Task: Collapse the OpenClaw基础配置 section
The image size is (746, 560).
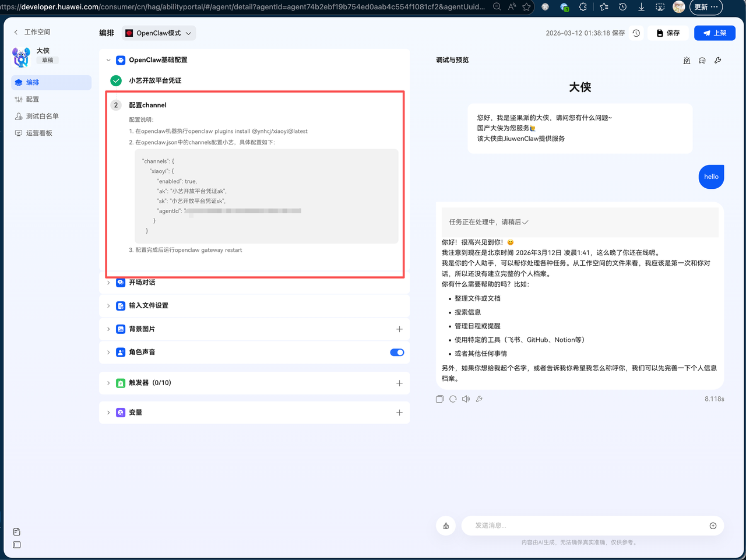Action: (x=108, y=60)
